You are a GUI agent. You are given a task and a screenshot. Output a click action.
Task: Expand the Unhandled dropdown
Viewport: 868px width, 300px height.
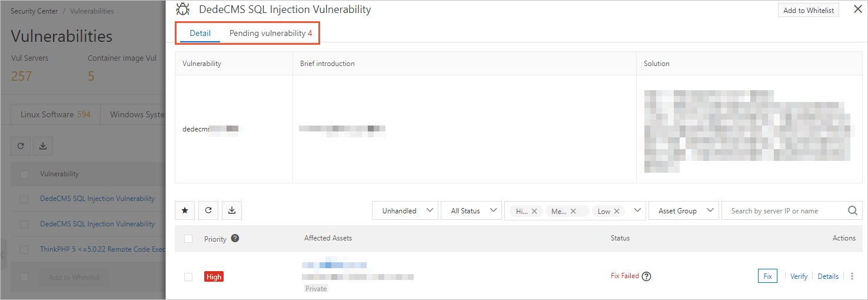(405, 210)
